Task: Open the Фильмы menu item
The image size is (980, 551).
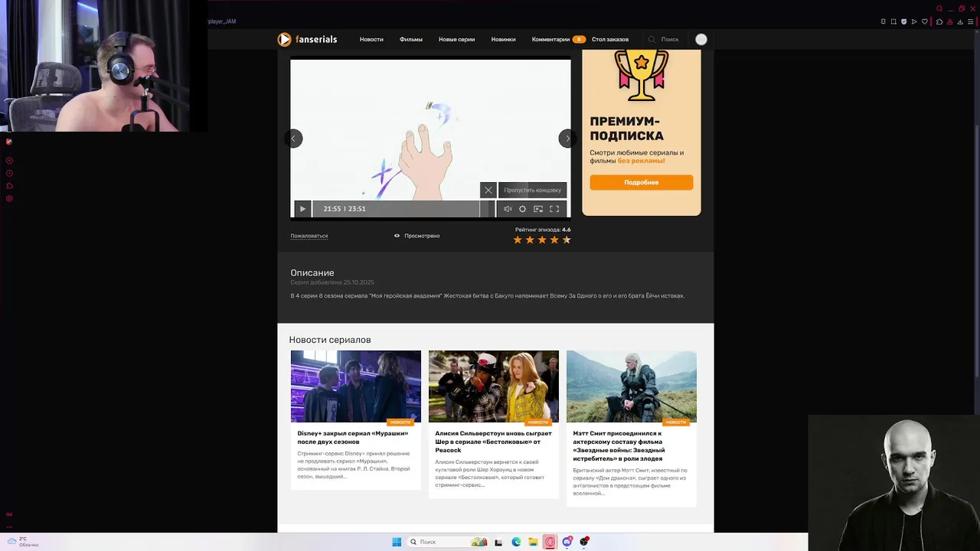Action: [x=411, y=39]
